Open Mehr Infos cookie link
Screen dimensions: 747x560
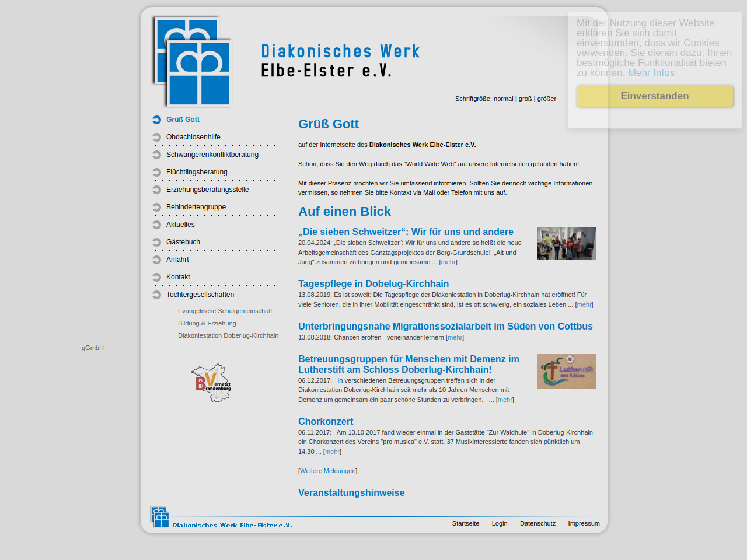(651, 73)
